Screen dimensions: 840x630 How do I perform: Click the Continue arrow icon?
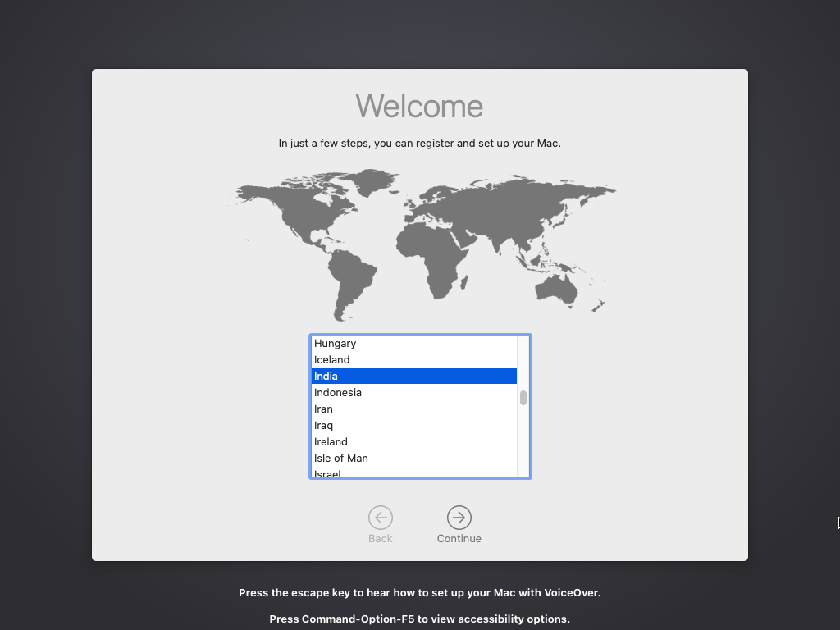[459, 518]
